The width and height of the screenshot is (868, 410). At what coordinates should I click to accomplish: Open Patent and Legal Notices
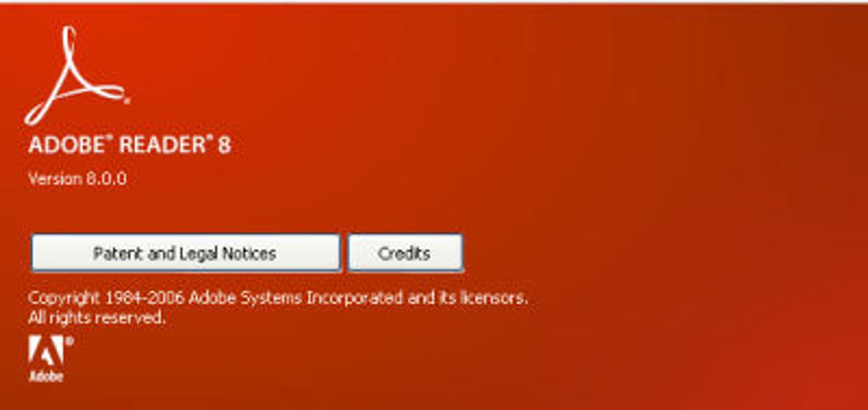(185, 253)
